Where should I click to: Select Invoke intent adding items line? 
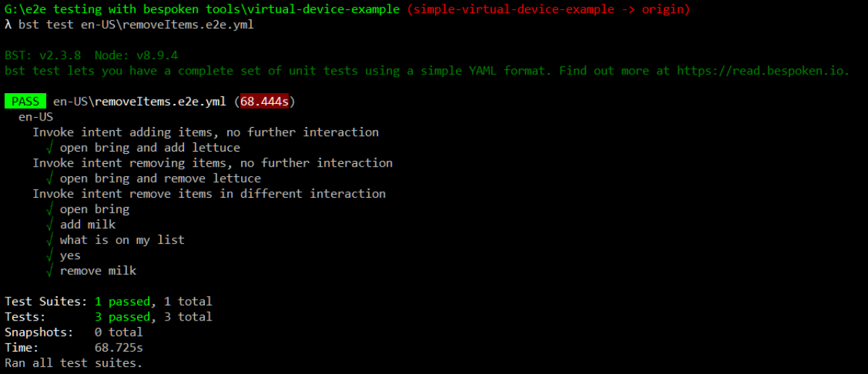[x=206, y=132]
